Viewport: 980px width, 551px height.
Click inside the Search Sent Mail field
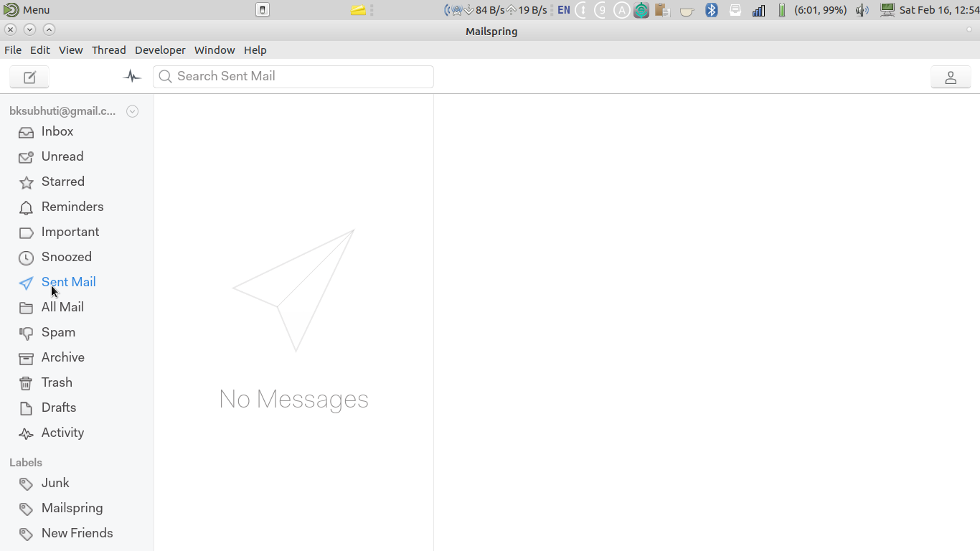pos(293,77)
